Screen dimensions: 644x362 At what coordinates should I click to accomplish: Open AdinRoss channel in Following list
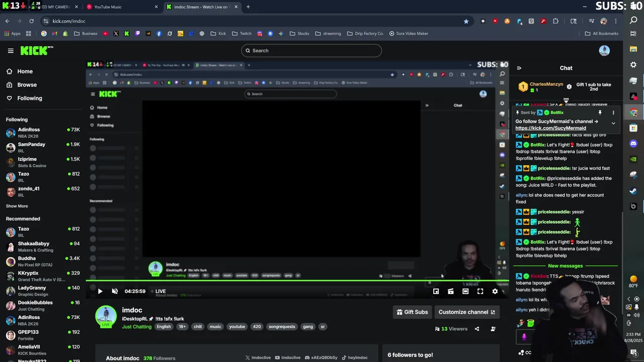coord(43,133)
